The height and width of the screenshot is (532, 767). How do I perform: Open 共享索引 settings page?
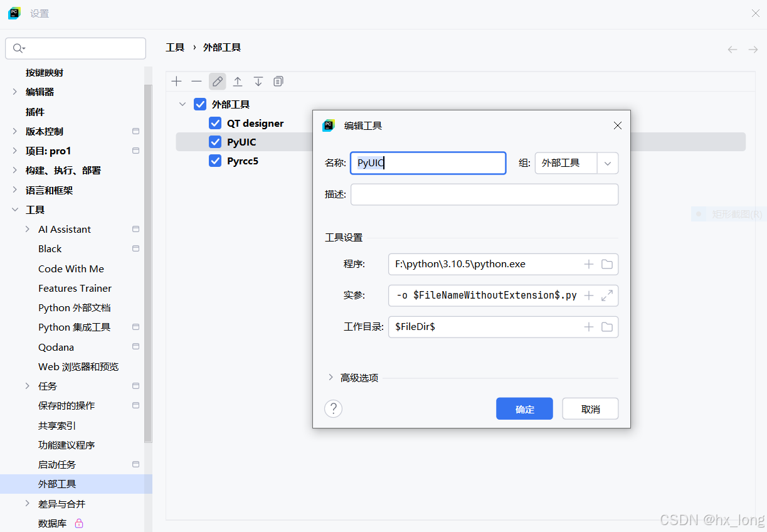57,425
